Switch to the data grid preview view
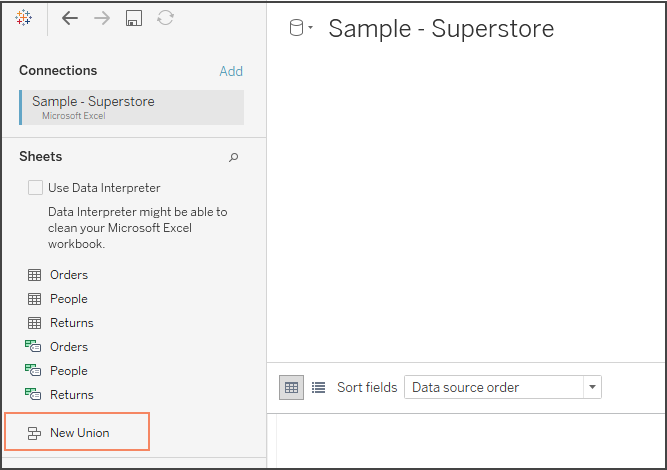Viewport: 667px width, 470px height. pyautogui.click(x=291, y=387)
